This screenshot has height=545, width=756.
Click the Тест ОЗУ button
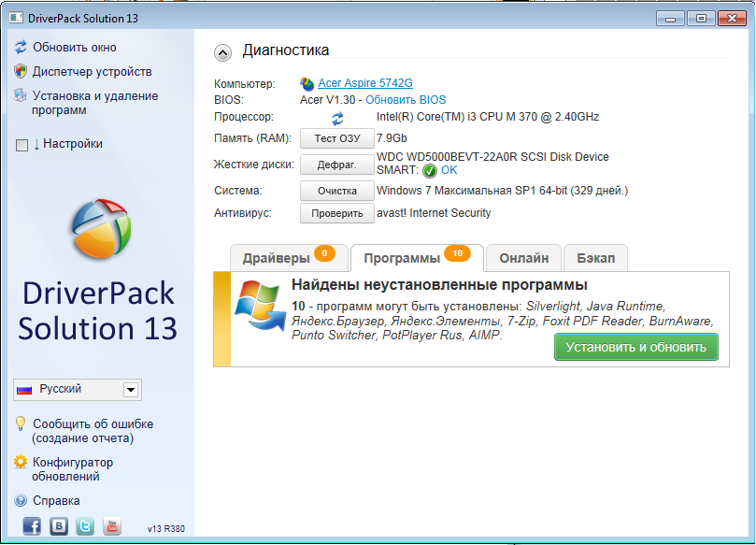tap(337, 138)
